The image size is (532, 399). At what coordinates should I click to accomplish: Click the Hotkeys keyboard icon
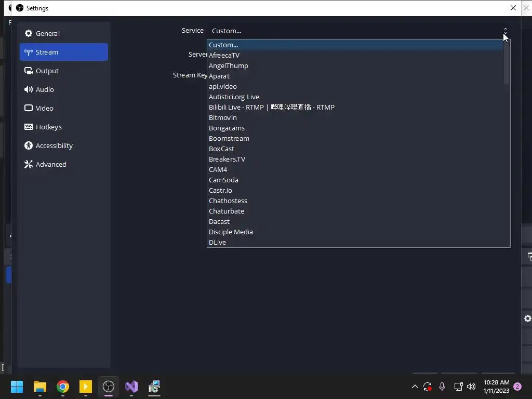click(x=29, y=127)
